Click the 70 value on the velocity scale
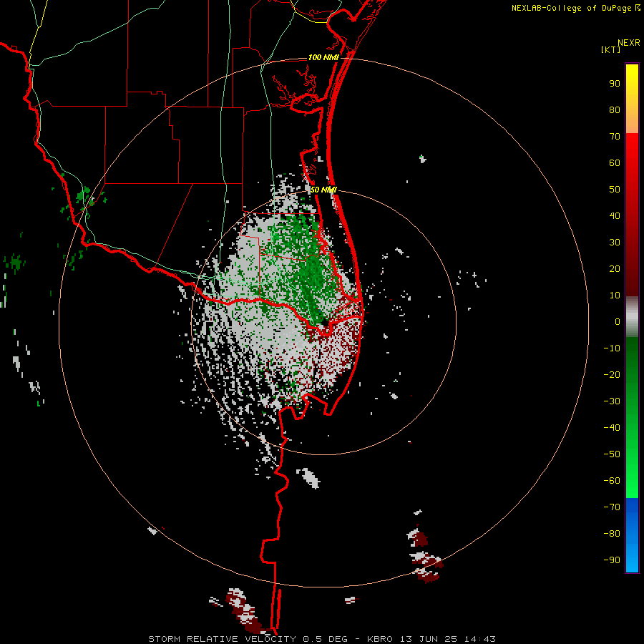Viewport: 644px width, 644px height. click(x=615, y=137)
